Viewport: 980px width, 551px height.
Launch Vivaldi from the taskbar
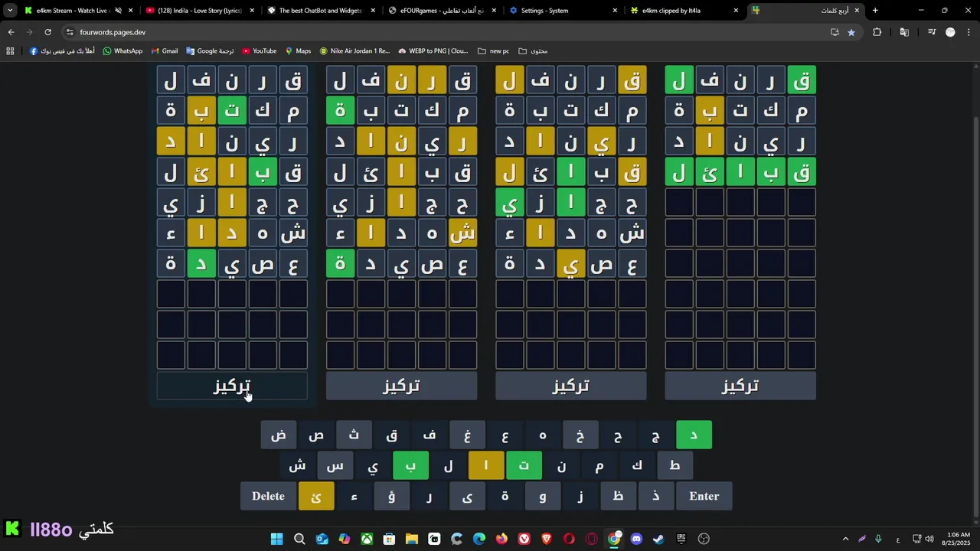[524, 539]
